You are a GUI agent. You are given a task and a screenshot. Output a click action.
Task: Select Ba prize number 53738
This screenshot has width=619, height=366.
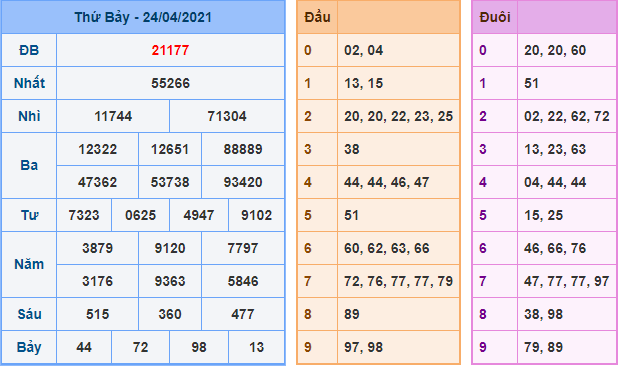pyautogui.click(x=170, y=182)
